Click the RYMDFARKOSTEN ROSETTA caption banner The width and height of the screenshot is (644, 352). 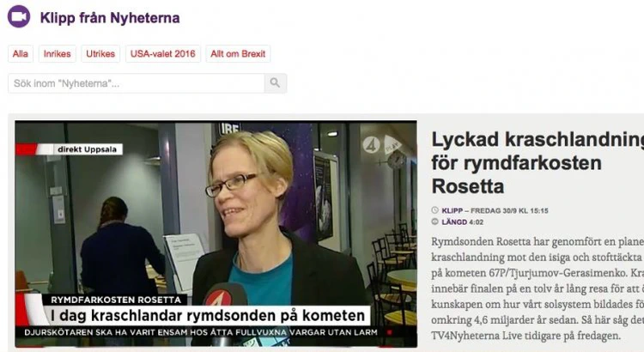click(116, 300)
